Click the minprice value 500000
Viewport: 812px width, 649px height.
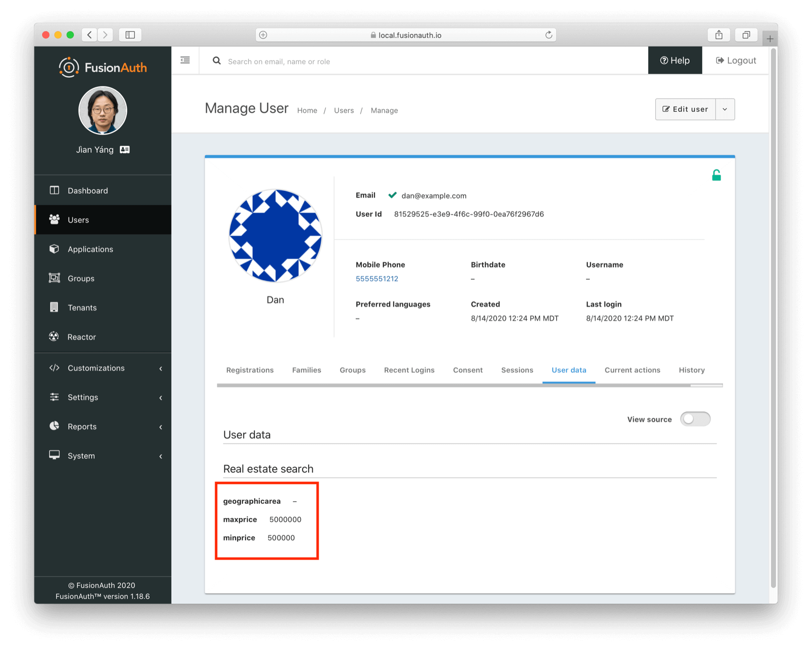(281, 538)
